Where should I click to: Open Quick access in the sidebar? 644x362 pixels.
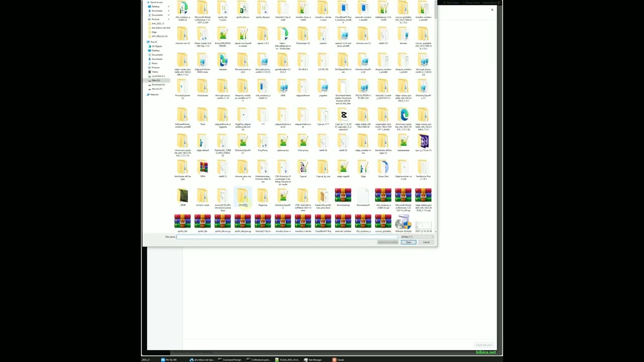(155, 3)
